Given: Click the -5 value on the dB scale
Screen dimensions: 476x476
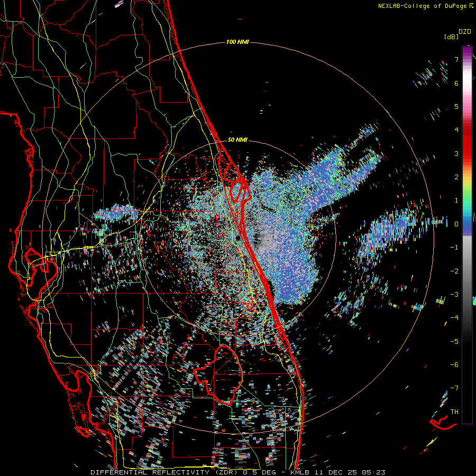Looking at the screenshot, I should coord(454,342).
